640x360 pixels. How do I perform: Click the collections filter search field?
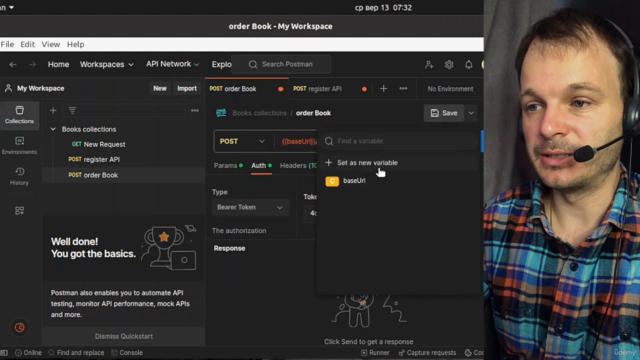click(124, 111)
